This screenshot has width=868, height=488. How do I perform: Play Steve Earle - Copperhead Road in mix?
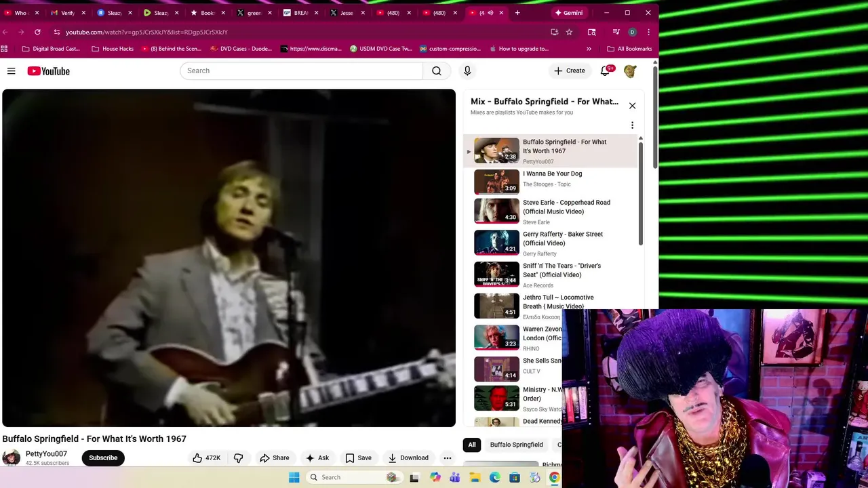point(551,211)
